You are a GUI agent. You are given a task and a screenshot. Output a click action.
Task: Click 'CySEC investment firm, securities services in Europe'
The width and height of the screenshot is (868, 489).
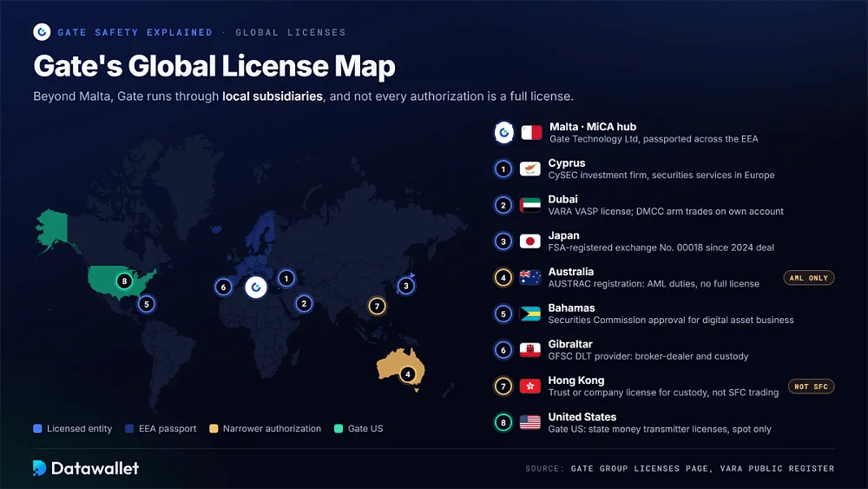point(661,175)
